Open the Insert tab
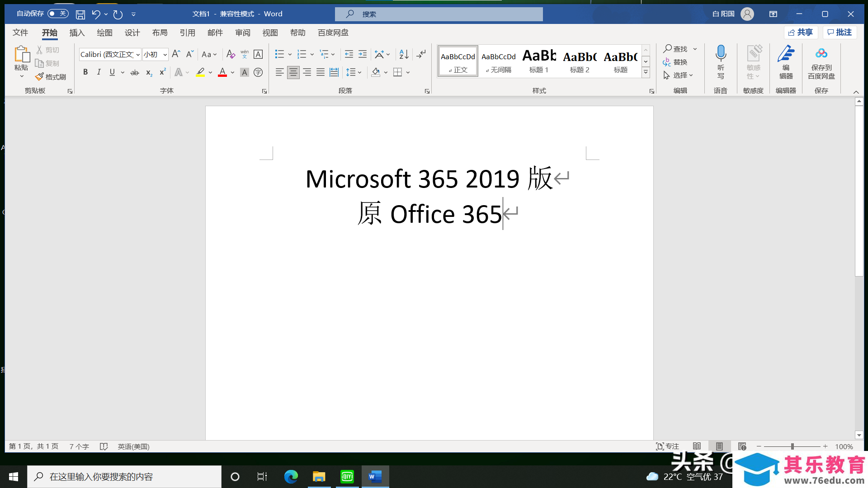Image resolution: width=868 pixels, height=488 pixels. click(77, 33)
